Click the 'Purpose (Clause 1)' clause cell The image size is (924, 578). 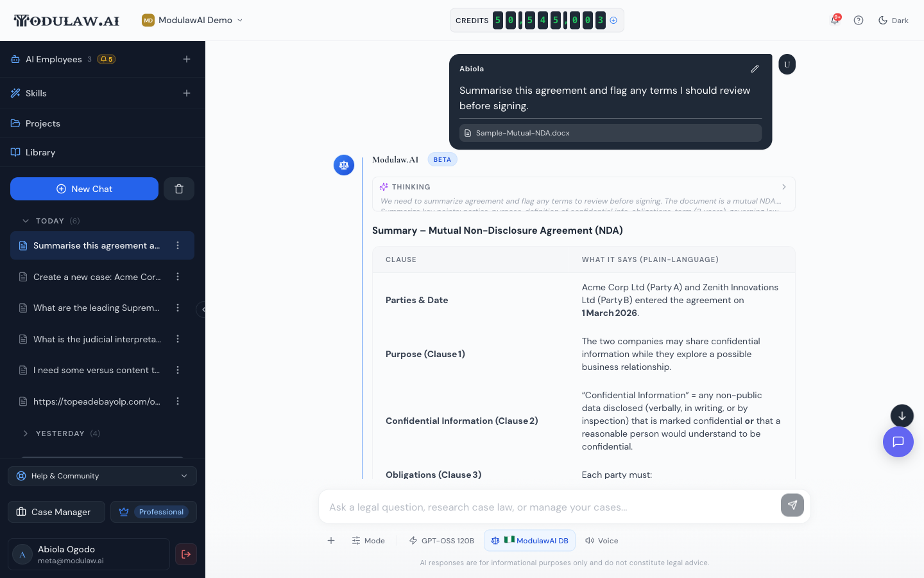425,354
